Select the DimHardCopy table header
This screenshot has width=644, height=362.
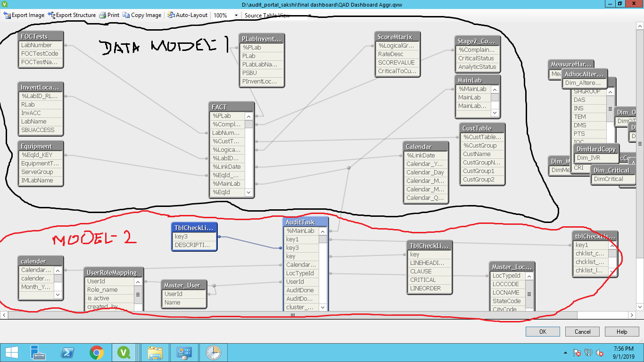(x=596, y=149)
